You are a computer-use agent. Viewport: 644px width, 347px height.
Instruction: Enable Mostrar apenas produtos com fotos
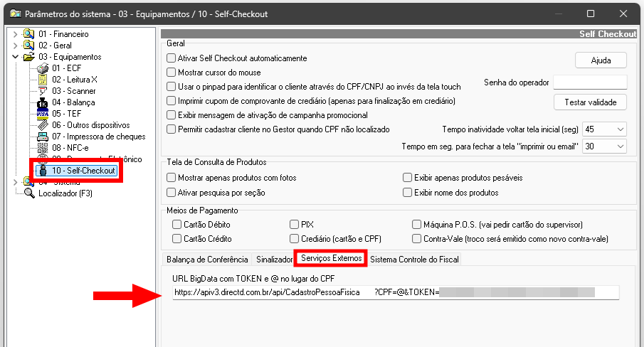pos(171,178)
